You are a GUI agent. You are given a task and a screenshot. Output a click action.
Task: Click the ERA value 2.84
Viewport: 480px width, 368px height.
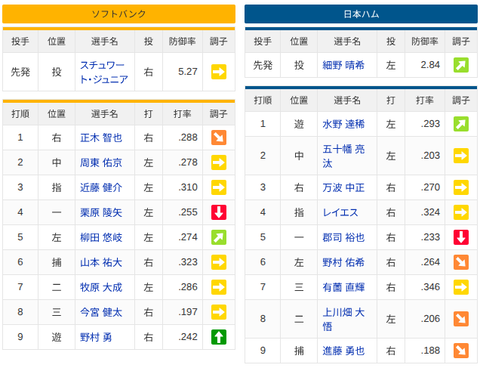pos(430,65)
